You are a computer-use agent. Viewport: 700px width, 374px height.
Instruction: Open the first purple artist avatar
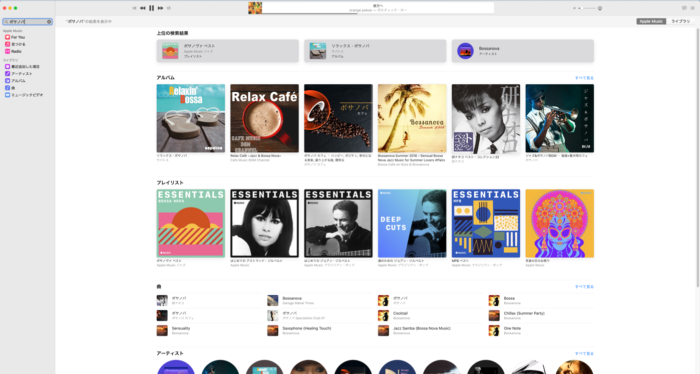click(x=176, y=367)
